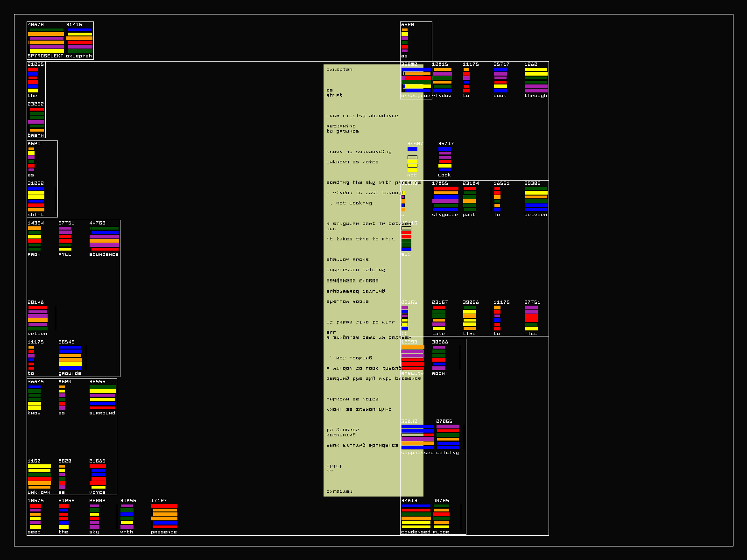Click the SPTROSELEKT color bar block
Viewport: 747px width, 560px height.
click(46, 40)
